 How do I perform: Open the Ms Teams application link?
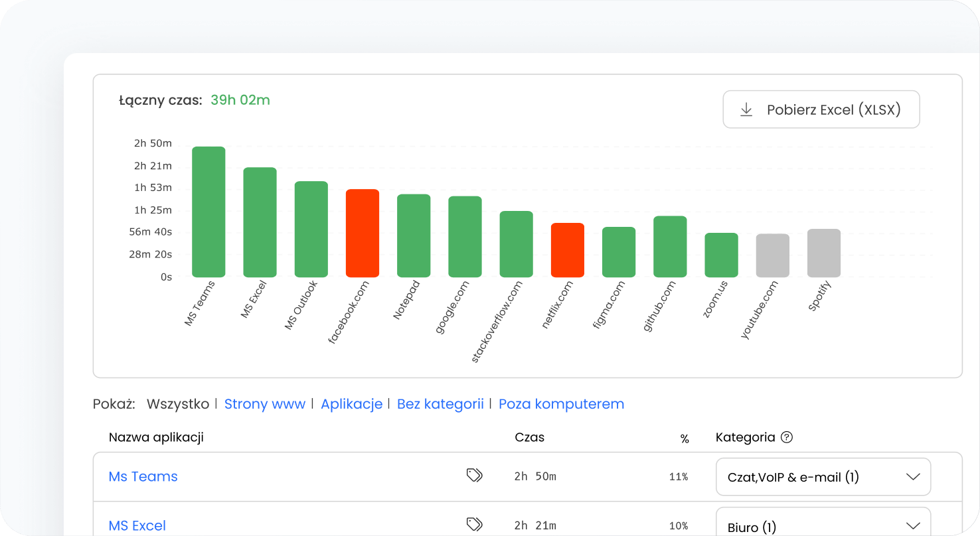[x=143, y=476]
